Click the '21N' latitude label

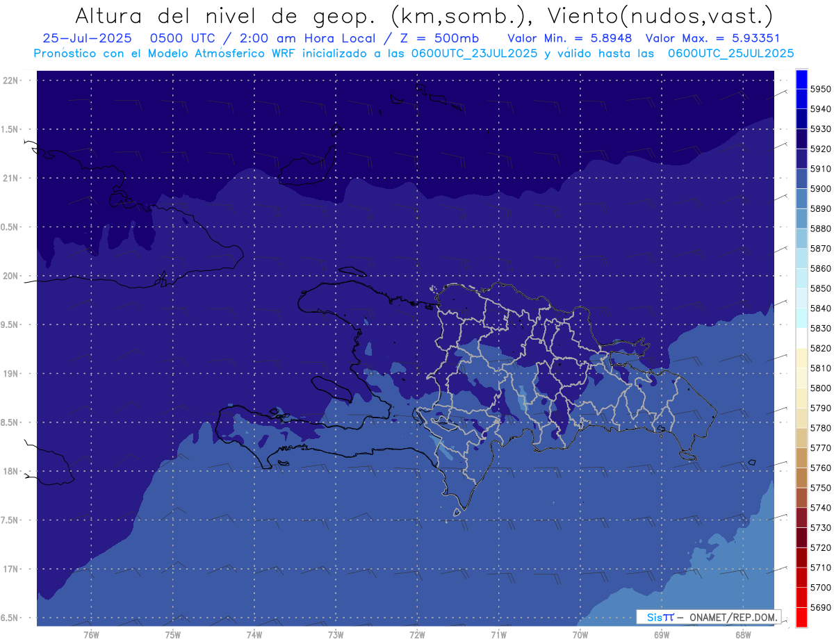tap(10, 179)
